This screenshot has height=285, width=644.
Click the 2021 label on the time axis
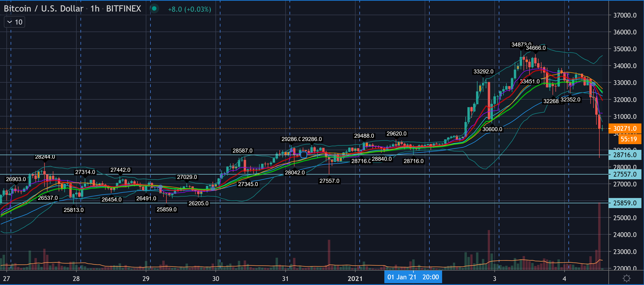click(355, 279)
